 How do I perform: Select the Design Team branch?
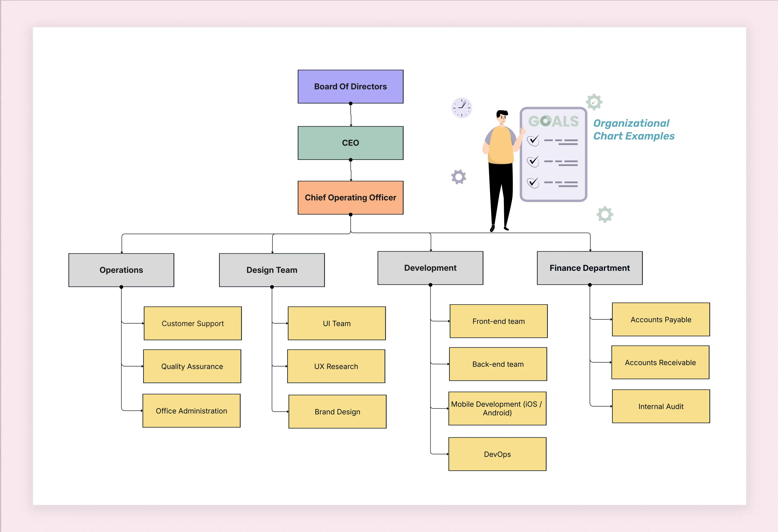[x=271, y=270]
